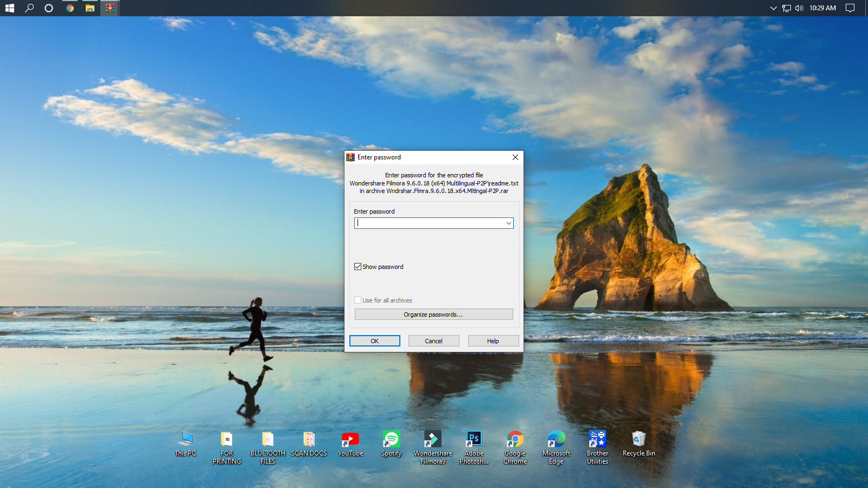Open the This PC desktop icon

[x=186, y=440]
